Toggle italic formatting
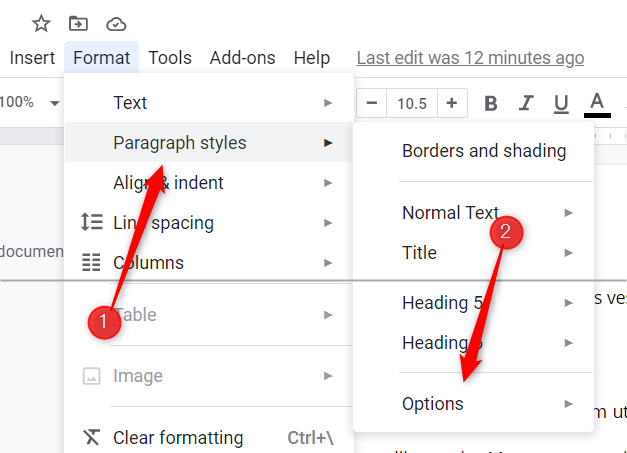Image resolution: width=627 pixels, height=453 pixels. coord(526,103)
